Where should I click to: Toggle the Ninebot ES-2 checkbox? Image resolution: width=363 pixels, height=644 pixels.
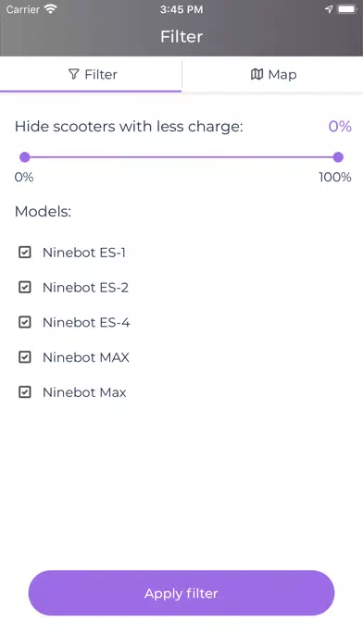[x=25, y=287]
